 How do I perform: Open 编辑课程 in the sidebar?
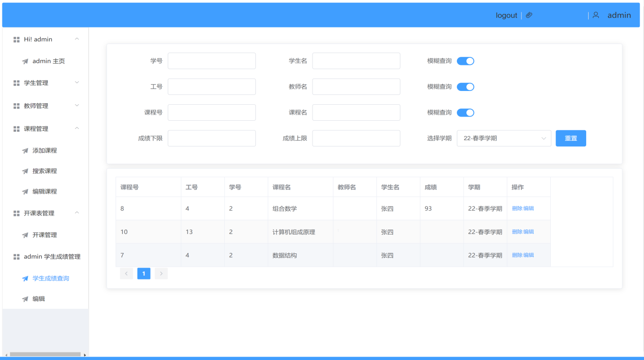coord(45,191)
